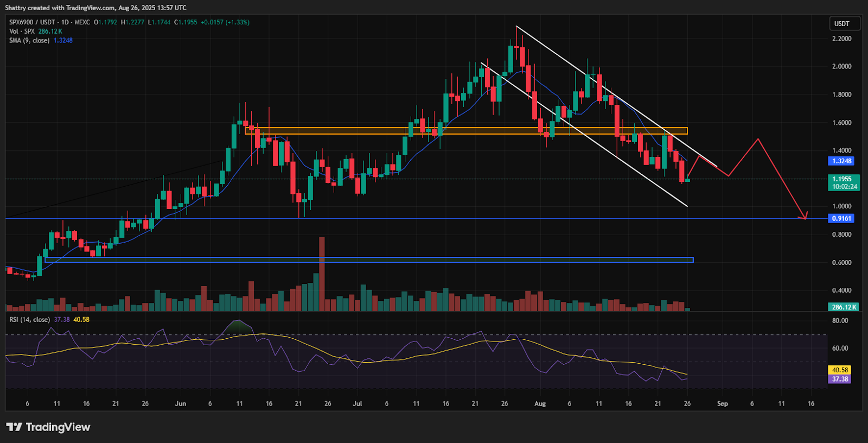Screen dimensions: 868x443
Task: Select the orange resistance zone rectangle
Action: click(x=465, y=131)
